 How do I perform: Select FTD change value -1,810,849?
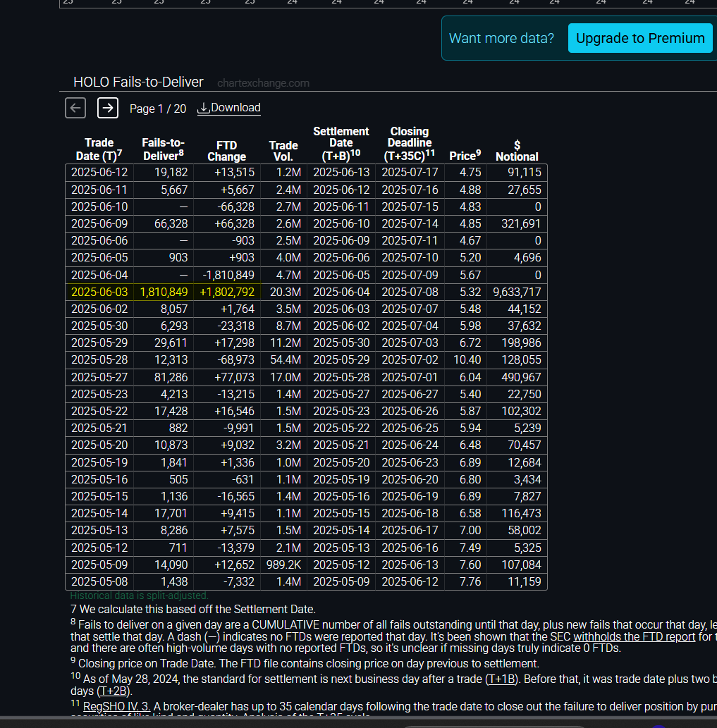(x=227, y=275)
